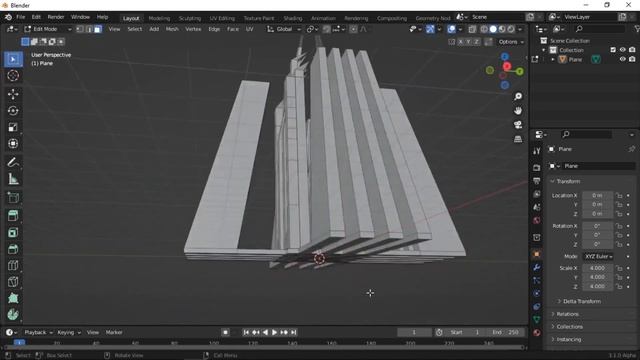The height and width of the screenshot is (360, 640).
Task: Select the Knife tool
Action: tap(13, 282)
